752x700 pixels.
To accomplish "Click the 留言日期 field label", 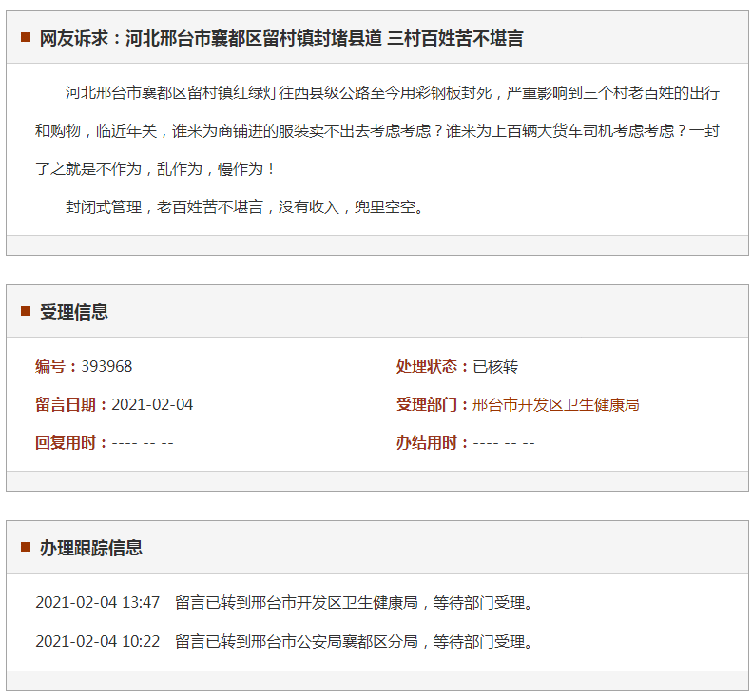I will pyautogui.click(x=72, y=405).
